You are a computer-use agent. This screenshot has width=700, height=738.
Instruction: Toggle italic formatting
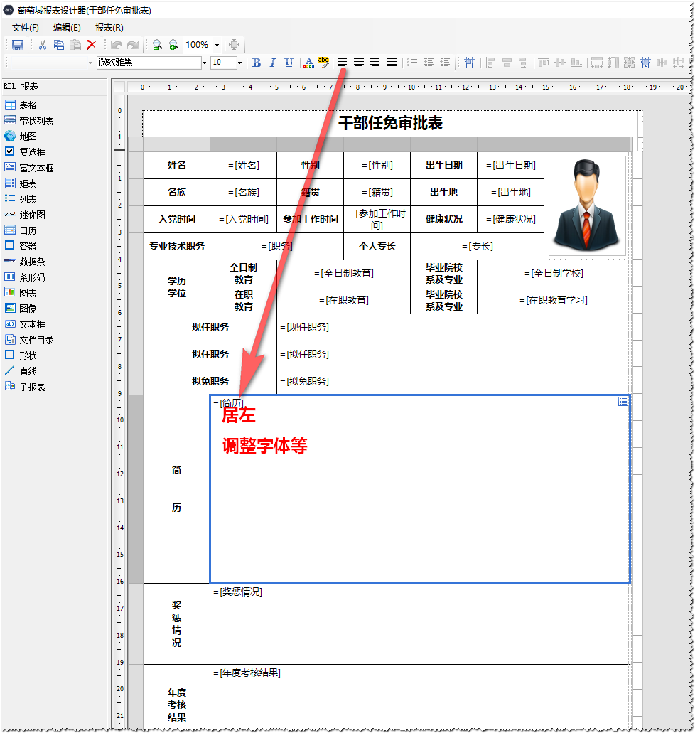coord(272,63)
